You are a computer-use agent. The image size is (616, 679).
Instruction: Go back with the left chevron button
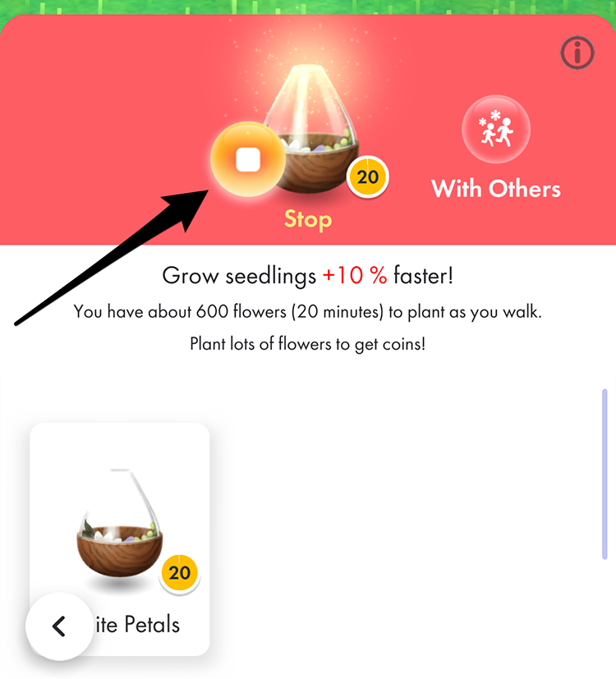[x=59, y=626]
